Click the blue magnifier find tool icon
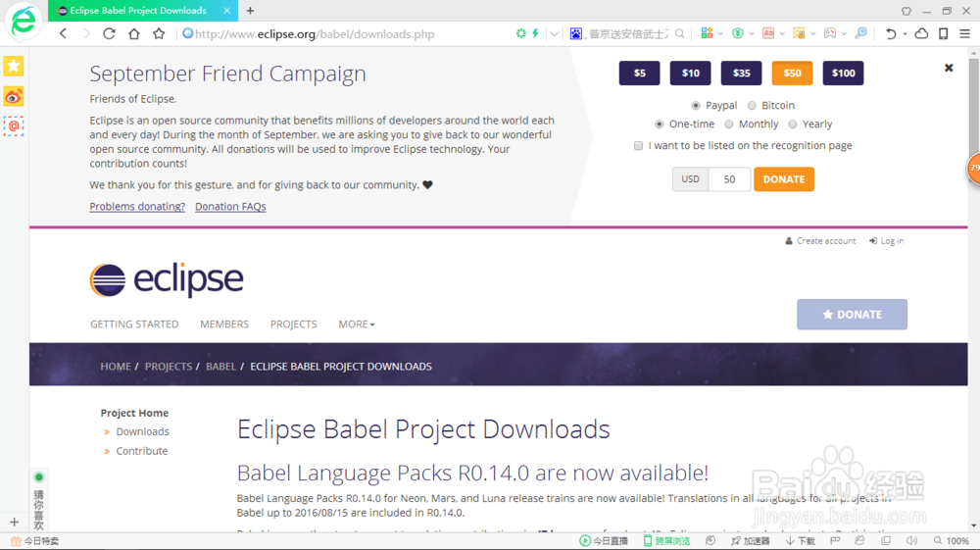980x550 pixels. pos(861,33)
